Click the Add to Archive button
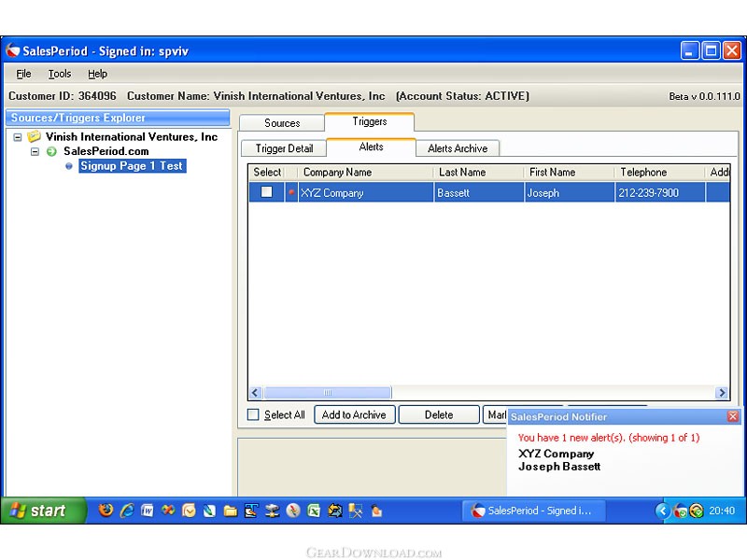Screen dimensions: 747x560 pyautogui.click(x=355, y=414)
